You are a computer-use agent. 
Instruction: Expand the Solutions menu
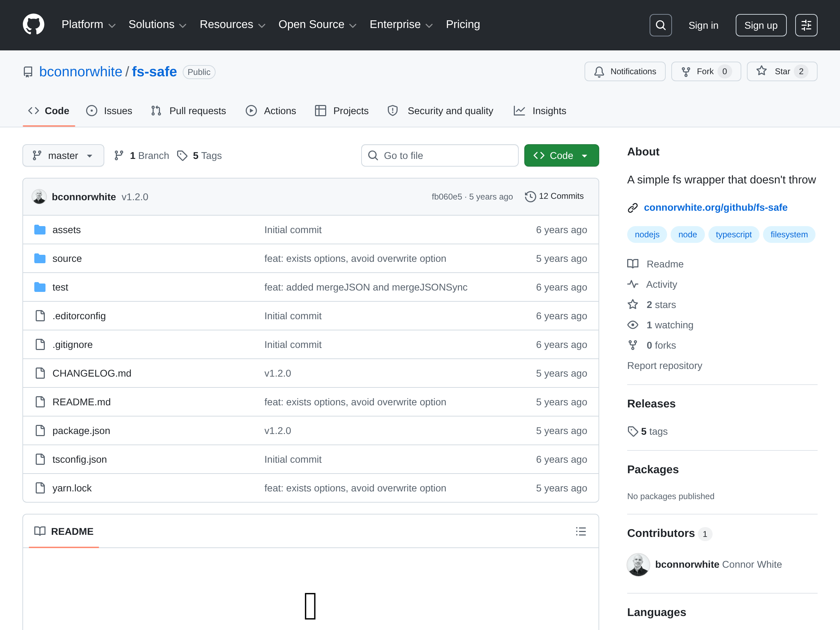click(157, 25)
